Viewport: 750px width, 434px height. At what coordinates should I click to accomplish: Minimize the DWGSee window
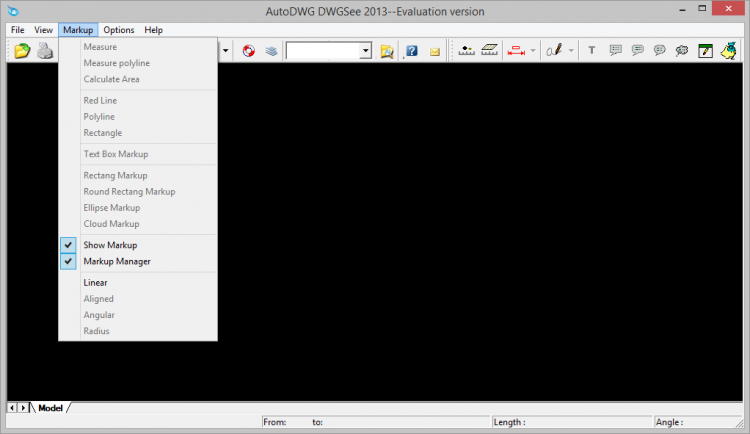coord(683,9)
